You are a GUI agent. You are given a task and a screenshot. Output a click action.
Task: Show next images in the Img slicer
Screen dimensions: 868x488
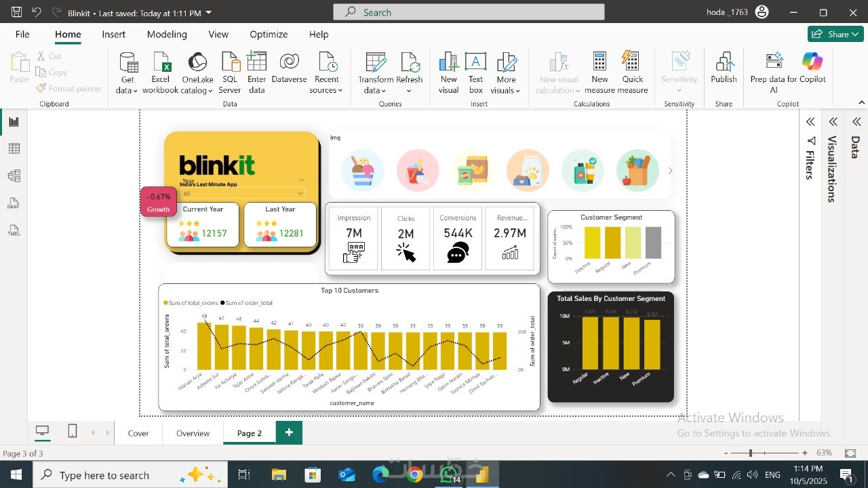tap(670, 171)
